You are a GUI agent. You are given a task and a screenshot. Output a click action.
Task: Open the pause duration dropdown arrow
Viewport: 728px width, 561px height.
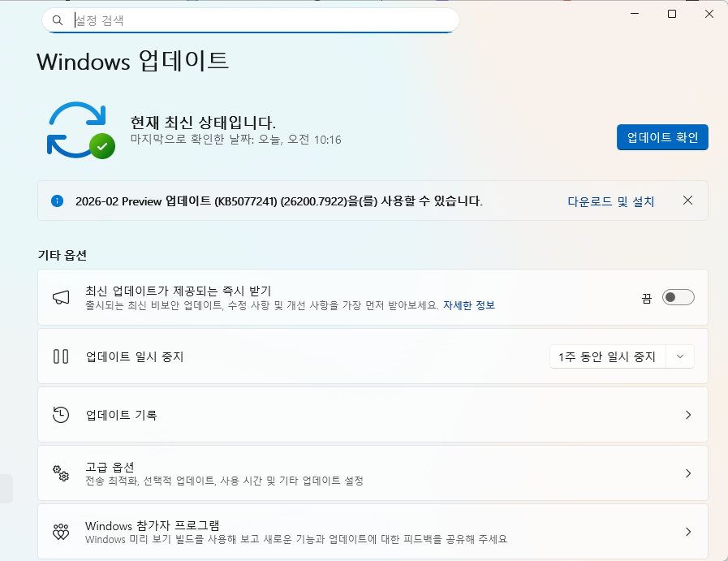pos(680,356)
